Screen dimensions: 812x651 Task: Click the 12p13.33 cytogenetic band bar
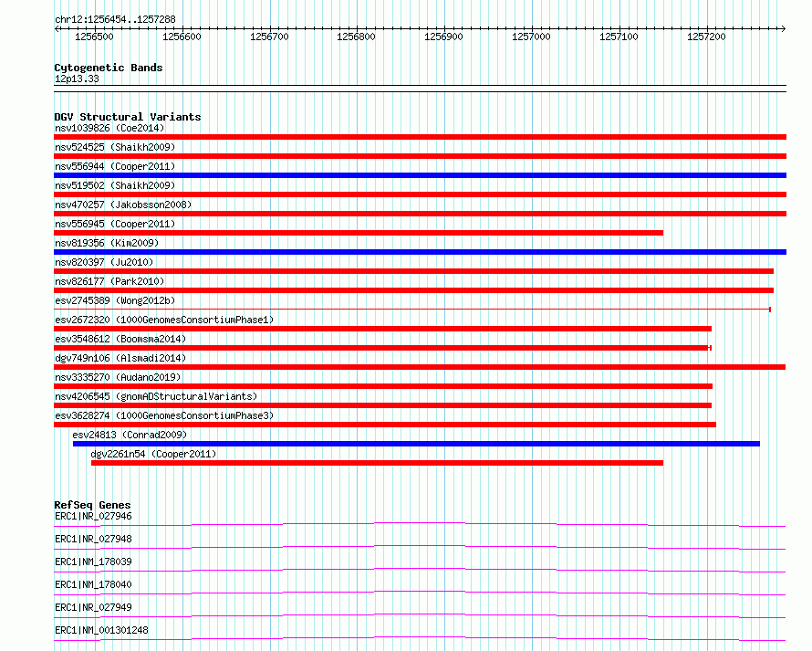pyautogui.click(x=420, y=89)
